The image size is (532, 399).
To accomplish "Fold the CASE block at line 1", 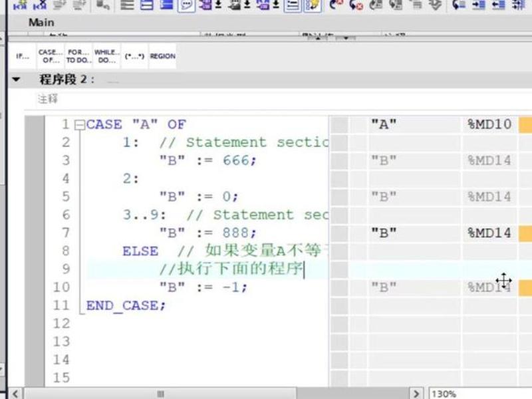I will point(79,125).
